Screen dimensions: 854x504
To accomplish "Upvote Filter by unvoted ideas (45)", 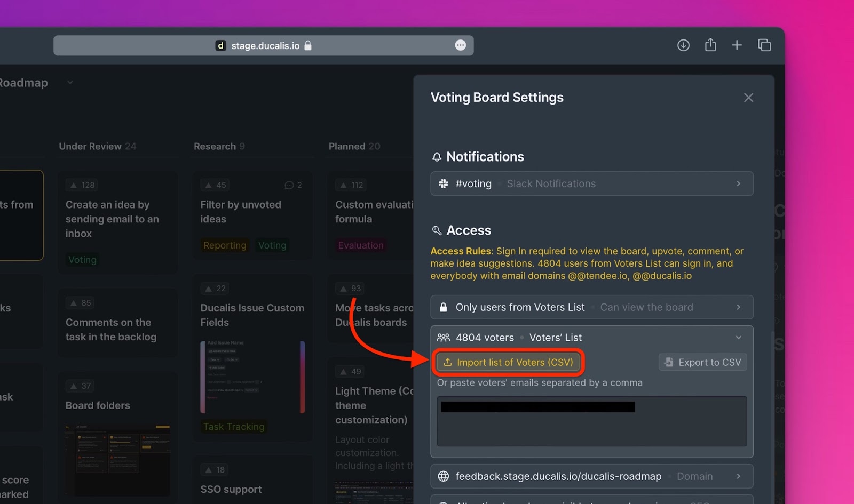I will pyautogui.click(x=215, y=185).
